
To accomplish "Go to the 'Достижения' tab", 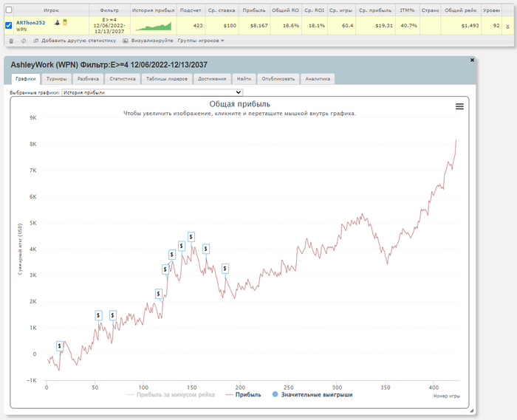I will tap(212, 79).
